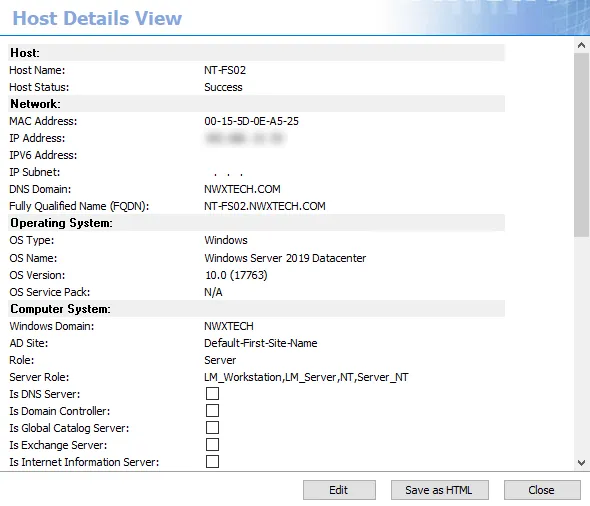The width and height of the screenshot is (590, 506).
Task: Click Save as HTML button
Action: 439,490
